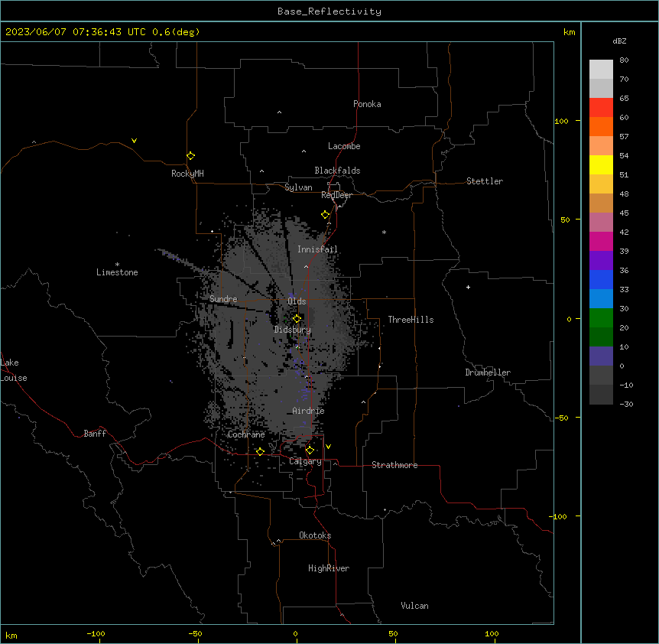Click the Sundre town label
Viewport: 659px width, 644px height.
point(223,299)
